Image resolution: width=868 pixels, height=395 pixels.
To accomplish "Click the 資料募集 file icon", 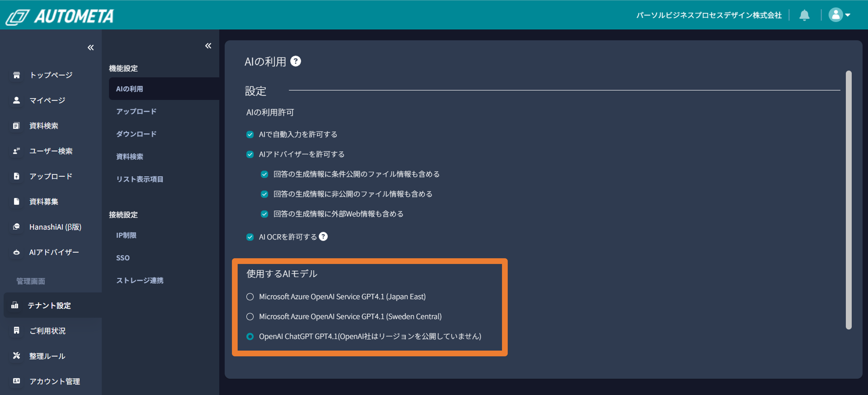I will [x=17, y=201].
